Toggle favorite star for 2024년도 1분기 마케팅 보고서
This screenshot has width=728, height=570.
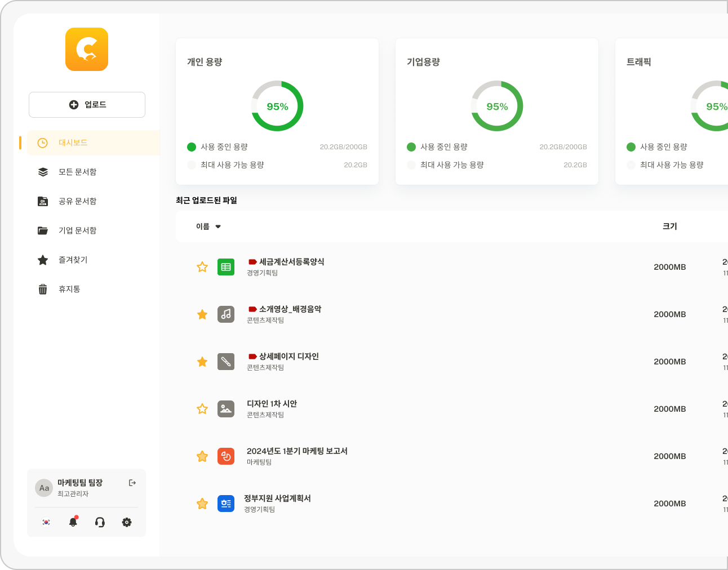(202, 456)
